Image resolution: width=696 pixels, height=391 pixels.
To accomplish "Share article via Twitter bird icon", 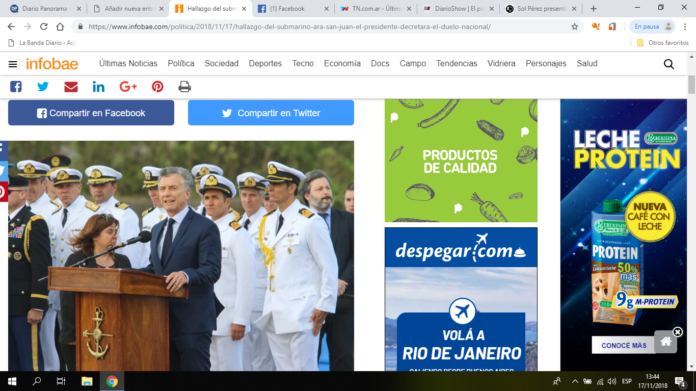I will point(43,87).
